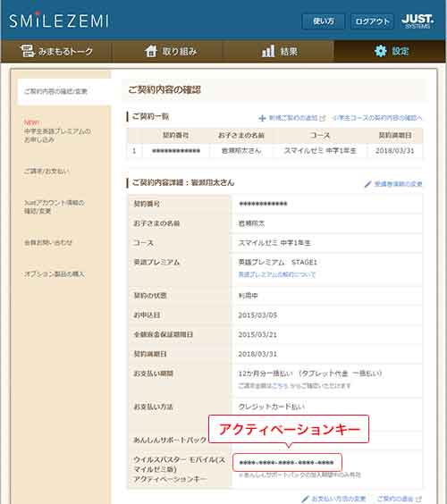The image size is (447, 504).
Task: Open Justアカウント情報の確認/変更 in sidebar
Action: tap(54, 206)
